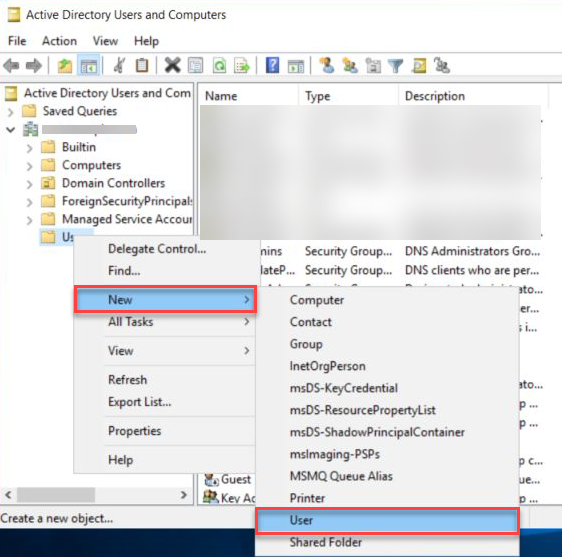Open Filter Options funnel icon
This screenshot has width=562, height=557.
[396, 66]
